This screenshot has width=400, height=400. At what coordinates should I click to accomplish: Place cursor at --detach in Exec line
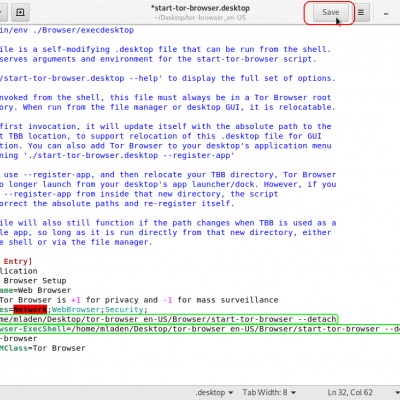[317, 319]
